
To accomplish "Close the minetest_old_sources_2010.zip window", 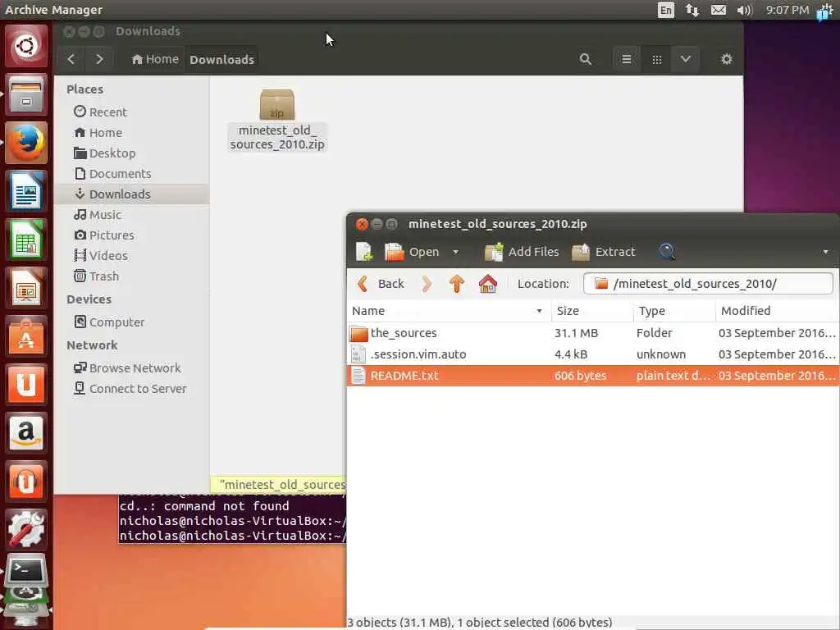I will (362, 224).
